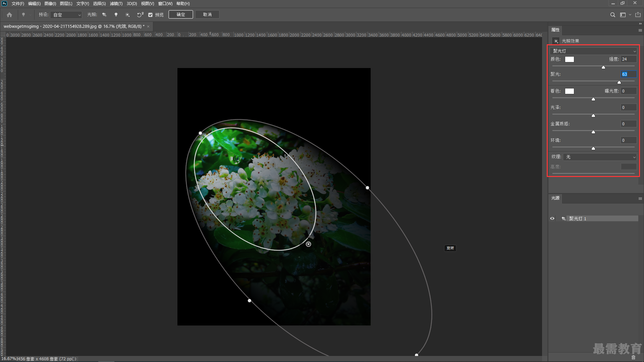The width and height of the screenshot is (644, 362).
Task: Open the 图像(I) menu
Action: click(x=50, y=4)
